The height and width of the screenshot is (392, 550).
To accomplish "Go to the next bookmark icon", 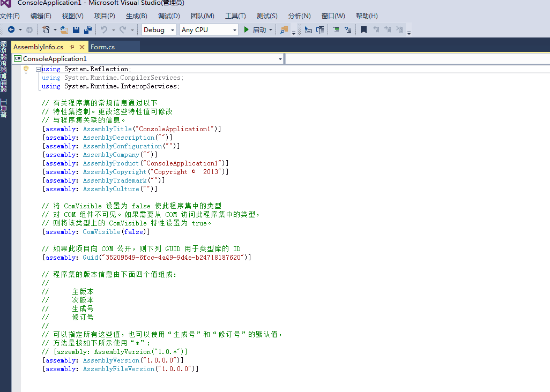I will [388, 30].
